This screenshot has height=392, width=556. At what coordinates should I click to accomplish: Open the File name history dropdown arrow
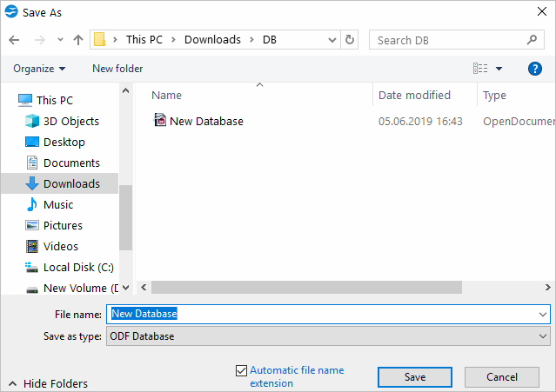544,314
